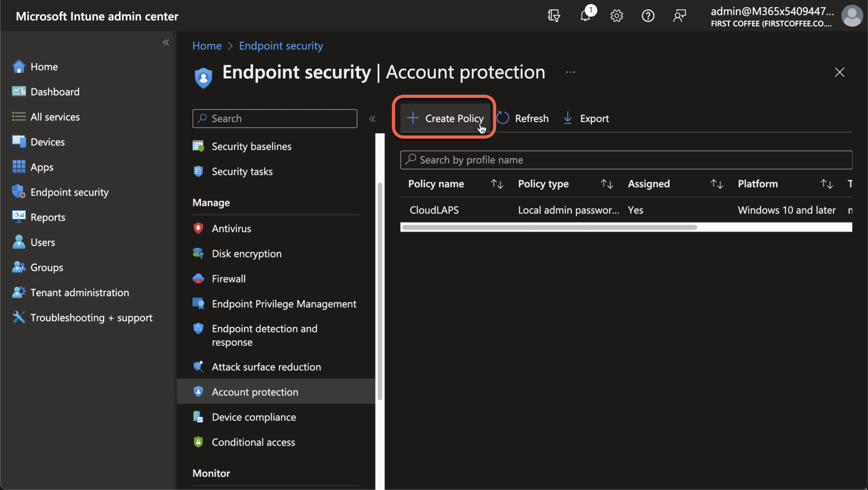Screen dimensions: 868x490
Task: Open the Firewall policy section
Action: [228, 278]
